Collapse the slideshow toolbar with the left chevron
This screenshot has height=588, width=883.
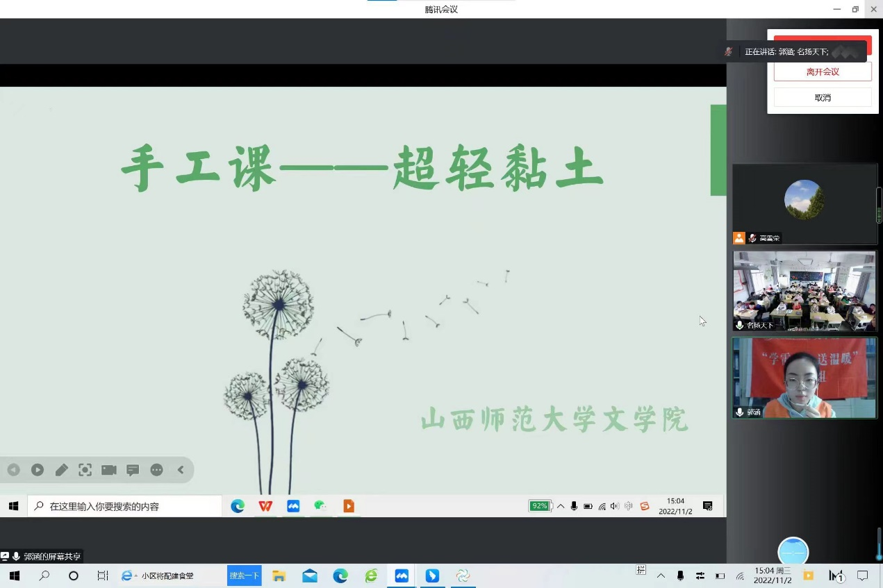pos(181,470)
